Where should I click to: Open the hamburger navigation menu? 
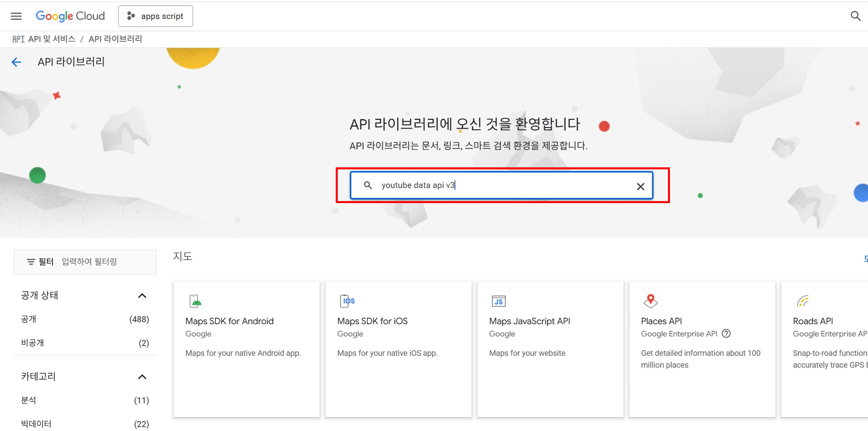16,16
